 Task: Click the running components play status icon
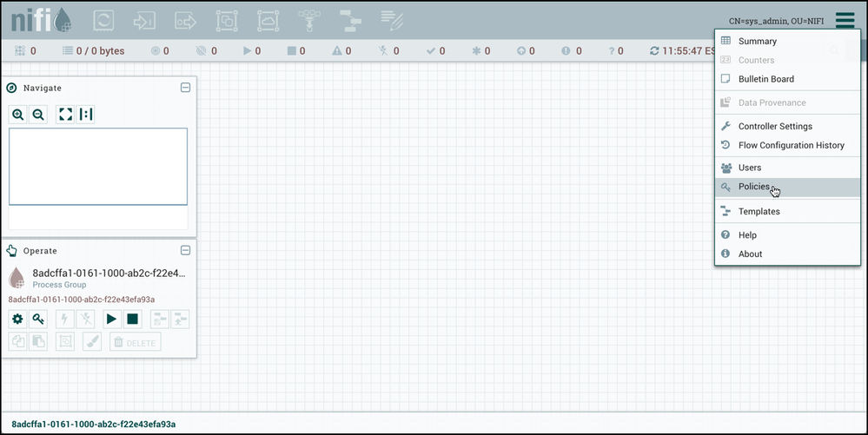coord(248,51)
